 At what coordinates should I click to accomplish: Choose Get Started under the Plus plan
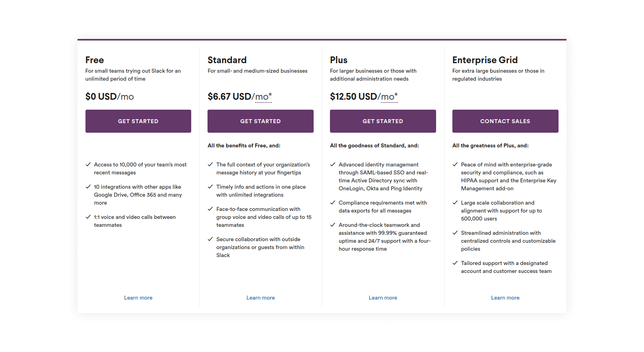383,121
